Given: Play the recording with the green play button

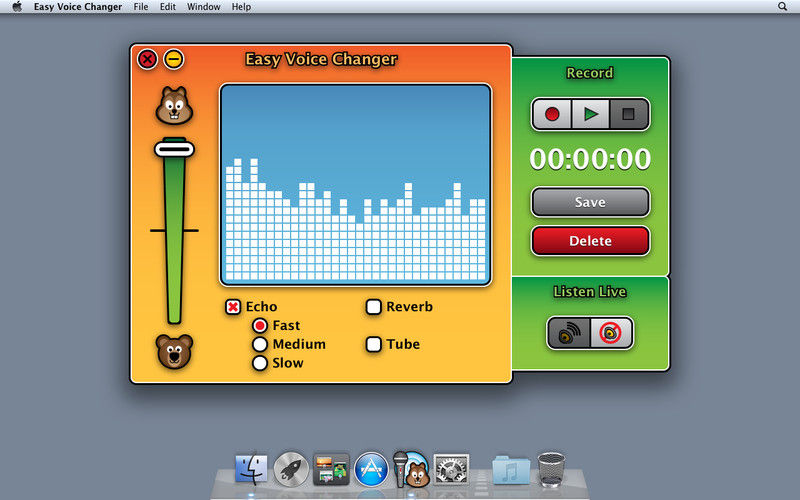Looking at the screenshot, I should (590, 114).
